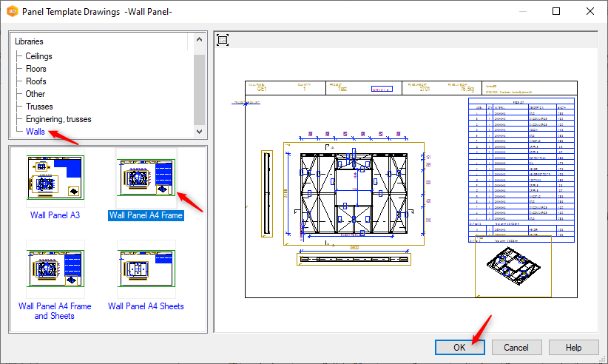The width and height of the screenshot is (608, 364).
Task: Select Enginering, trusses library item
Action: click(x=60, y=119)
